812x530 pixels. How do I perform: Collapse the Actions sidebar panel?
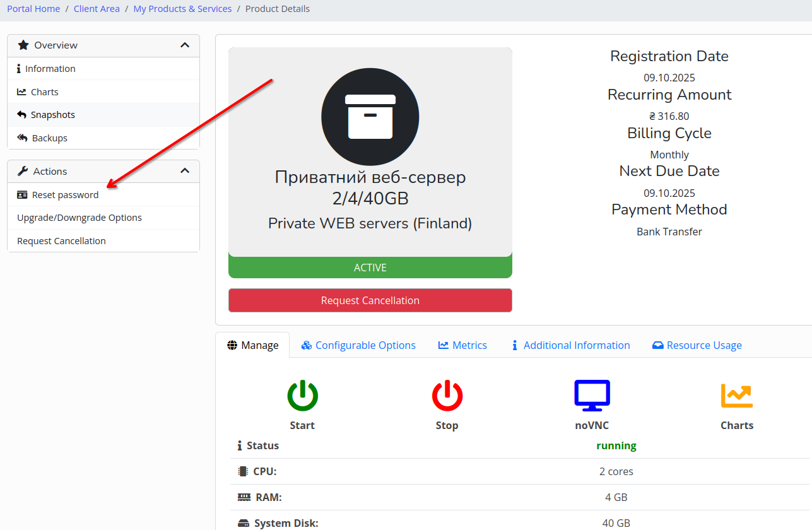pyautogui.click(x=185, y=170)
